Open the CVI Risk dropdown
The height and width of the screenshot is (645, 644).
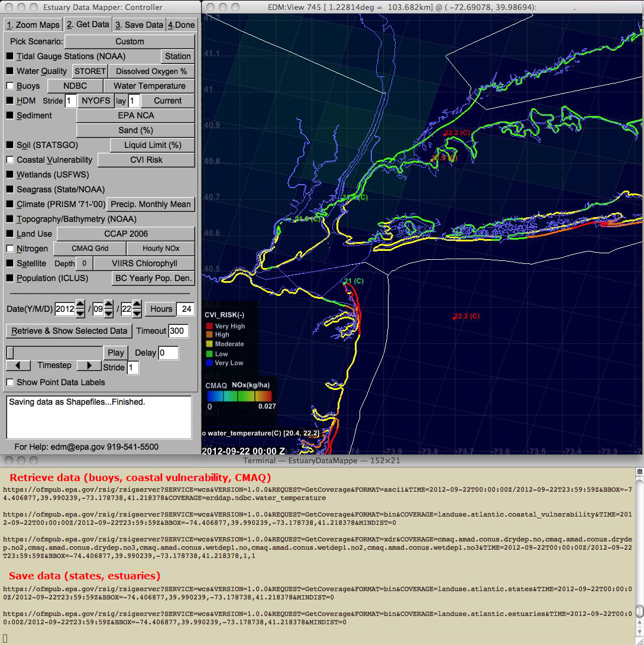(x=146, y=160)
